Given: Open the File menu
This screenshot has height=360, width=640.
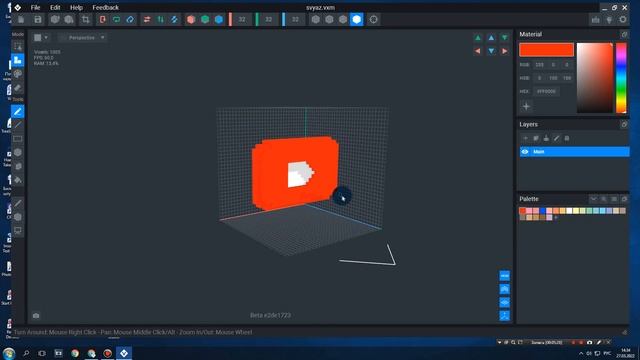Looking at the screenshot, I should [36, 7].
